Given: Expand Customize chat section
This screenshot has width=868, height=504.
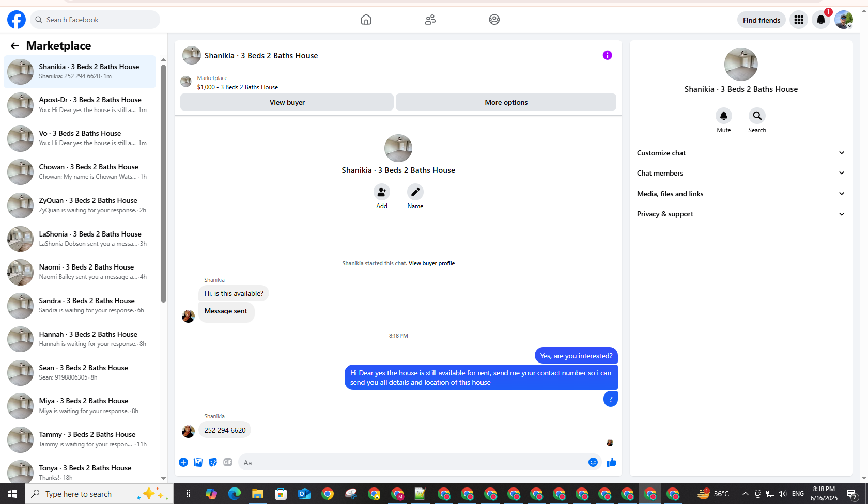Looking at the screenshot, I should [x=741, y=153].
